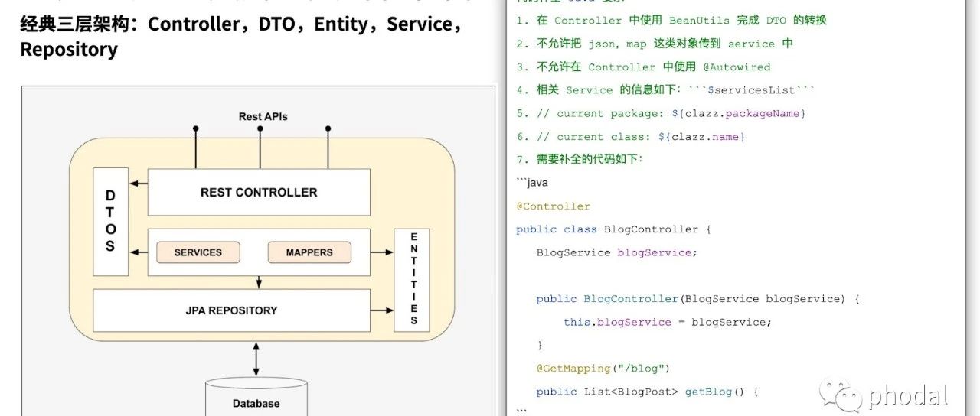The height and width of the screenshot is (416, 980).
Task: Select the current class ${clazz.name} line
Action: click(631, 136)
